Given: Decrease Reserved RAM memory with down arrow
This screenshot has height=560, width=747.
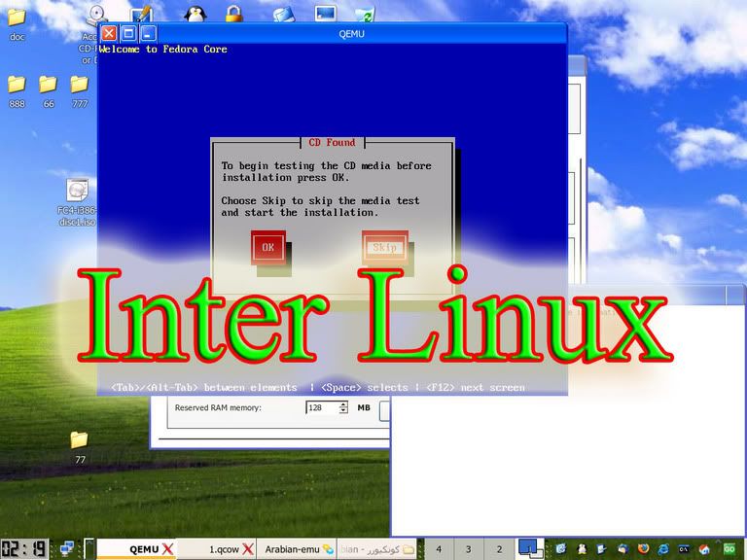Looking at the screenshot, I should tap(343, 410).
